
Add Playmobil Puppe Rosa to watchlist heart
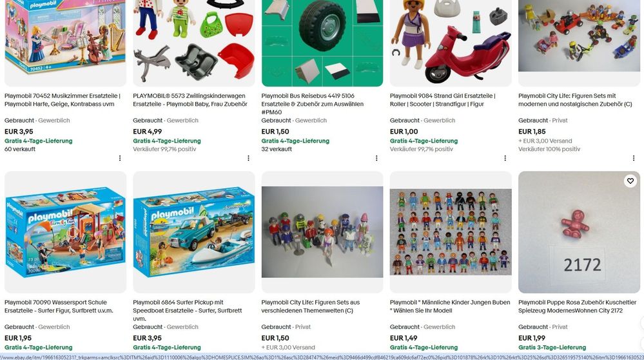click(630, 181)
